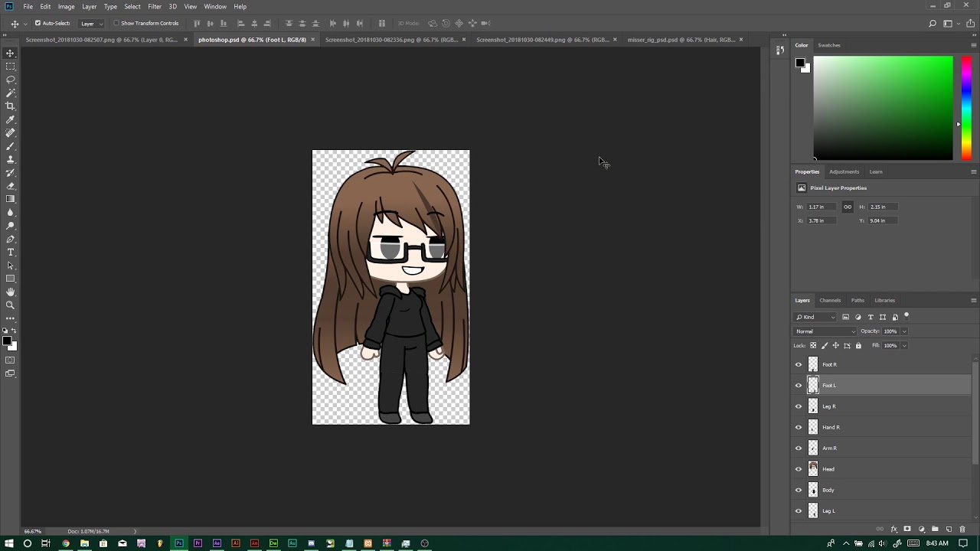Hide the Foot R layer
The image size is (980, 551).
pos(799,365)
